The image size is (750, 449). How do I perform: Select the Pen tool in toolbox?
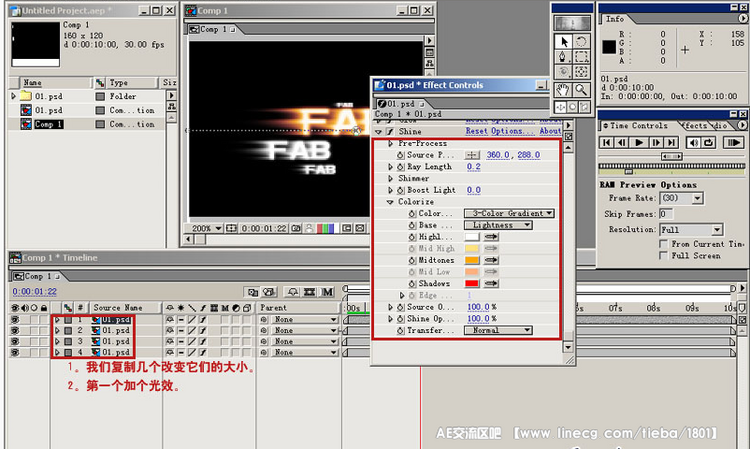point(563,57)
